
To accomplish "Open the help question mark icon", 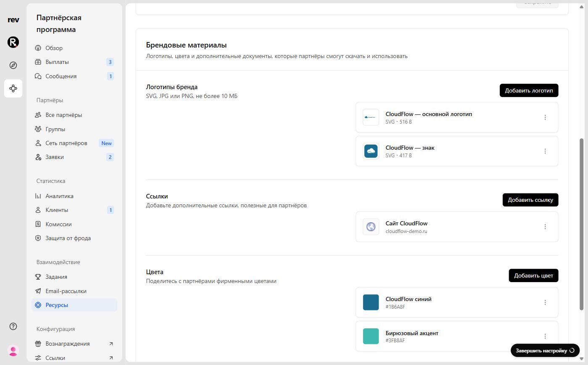I will (13, 326).
